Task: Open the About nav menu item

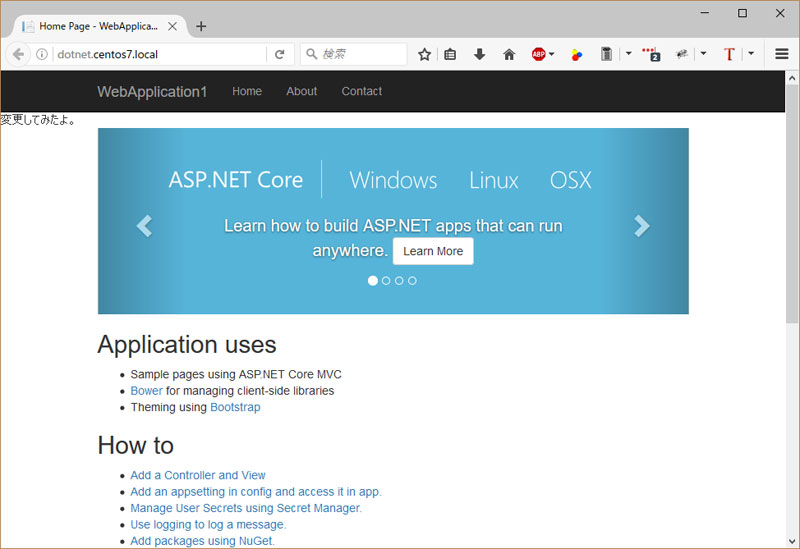Action: [302, 91]
